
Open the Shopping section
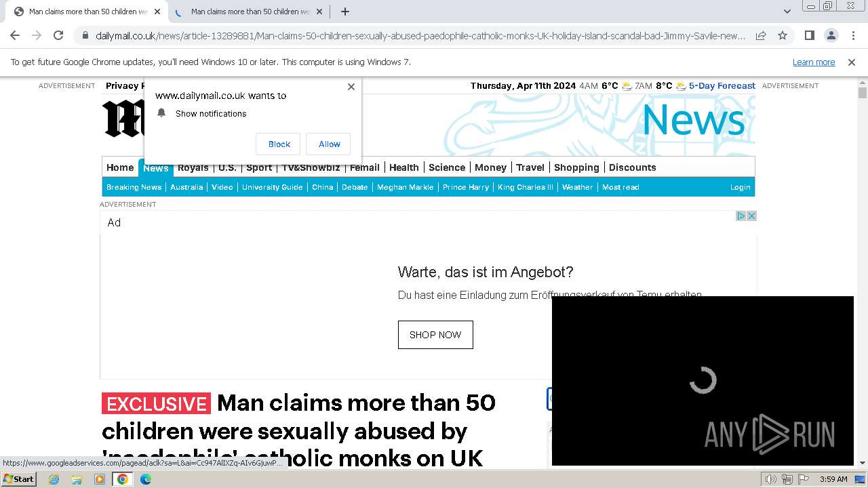[x=576, y=167]
